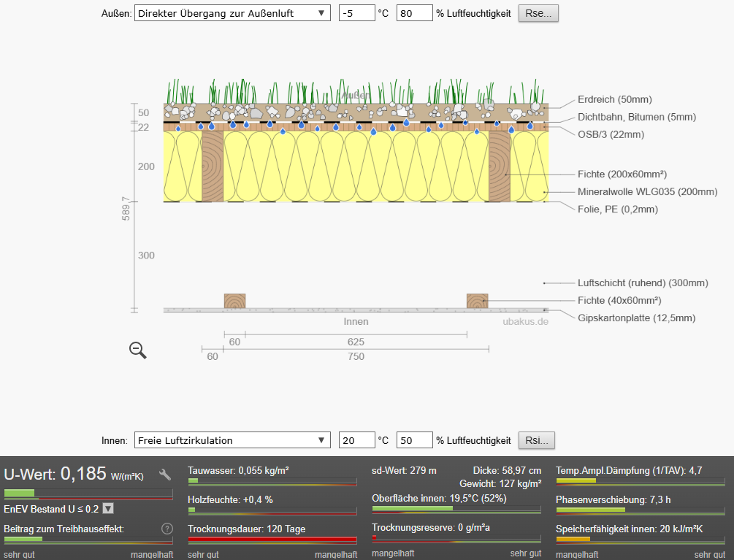Click the Gipskartonplatte (12,5mm) layer label

pyautogui.click(x=636, y=318)
